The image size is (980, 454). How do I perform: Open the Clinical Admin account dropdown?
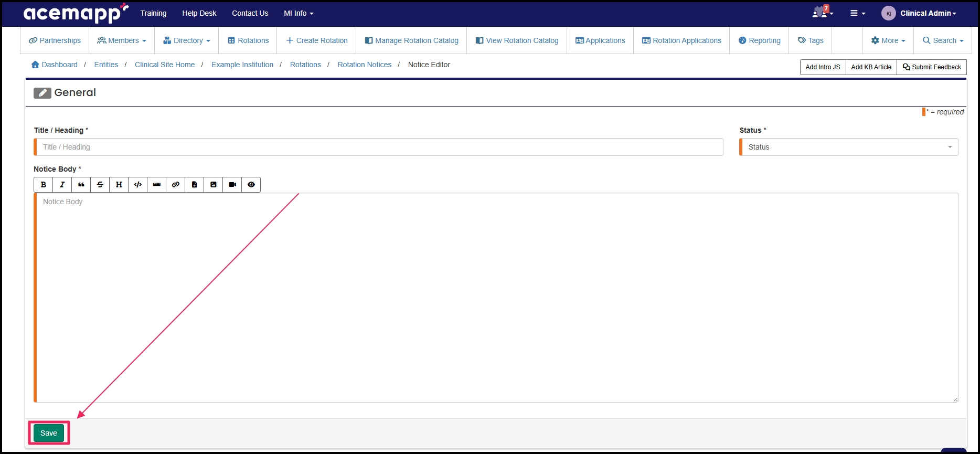click(928, 13)
